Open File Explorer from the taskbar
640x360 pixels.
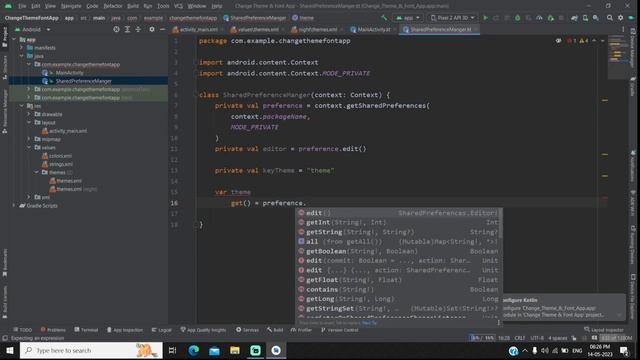235,351
